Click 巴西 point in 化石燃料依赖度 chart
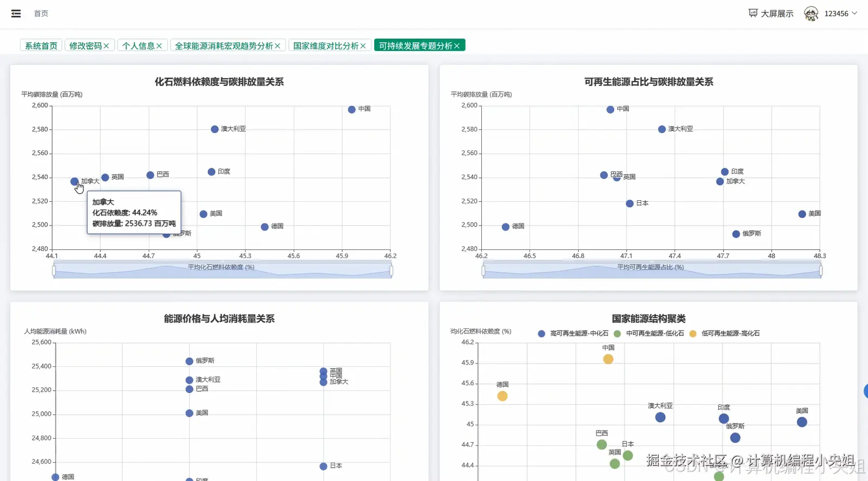868x481 pixels. pyautogui.click(x=150, y=175)
